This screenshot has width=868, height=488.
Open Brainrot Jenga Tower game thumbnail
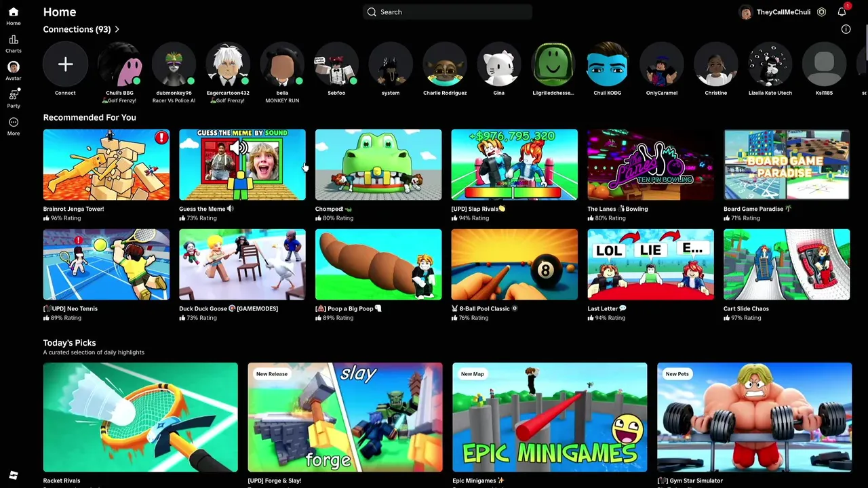tap(106, 165)
